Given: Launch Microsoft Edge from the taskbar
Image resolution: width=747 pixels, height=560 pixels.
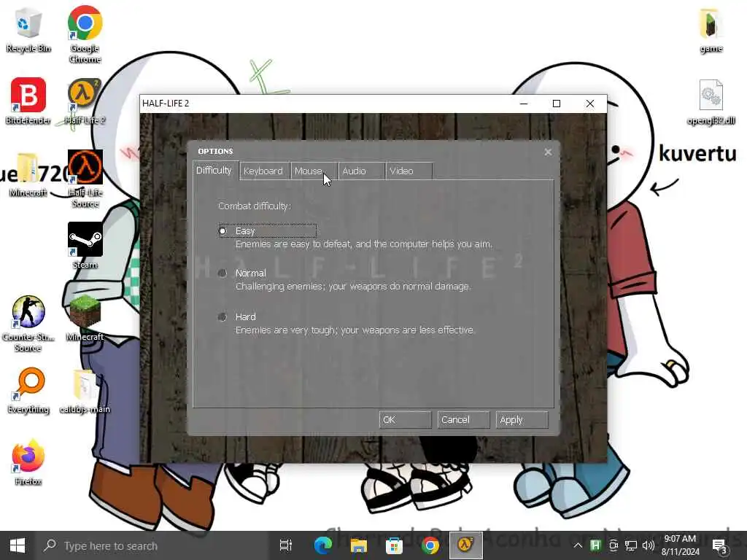Looking at the screenshot, I should pyautogui.click(x=323, y=545).
